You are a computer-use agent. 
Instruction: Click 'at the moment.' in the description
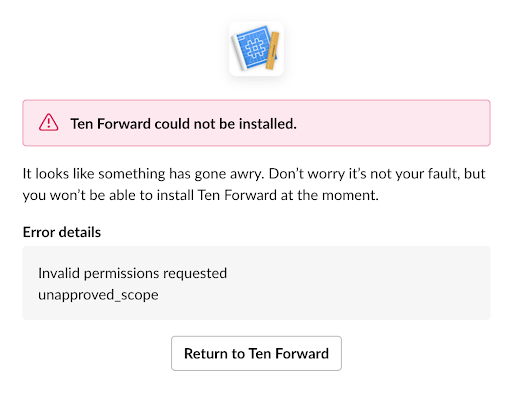(x=330, y=195)
